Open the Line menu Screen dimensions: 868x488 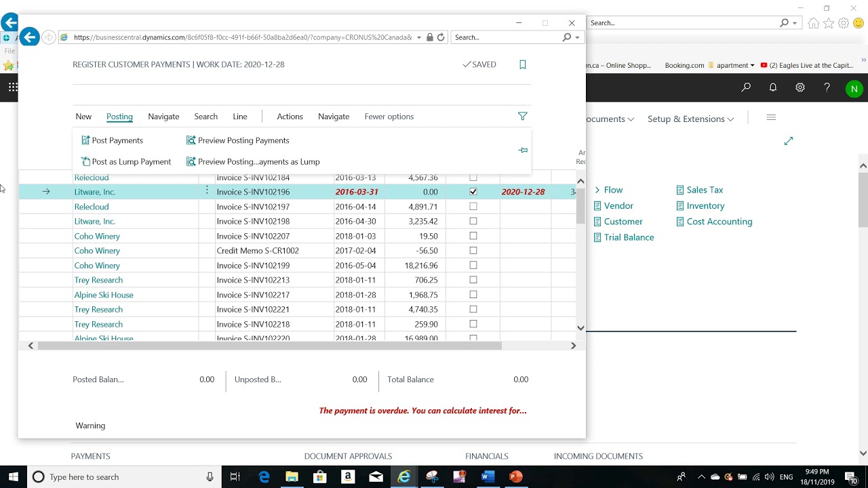click(240, 117)
